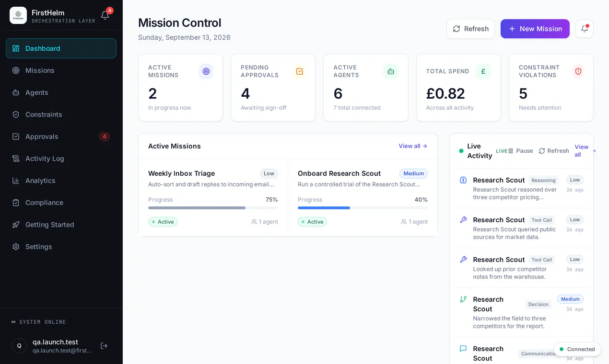Image resolution: width=609 pixels, height=364 pixels.
Task: Open sidebar notifications bell with badge 4
Action: click(x=105, y=15)
